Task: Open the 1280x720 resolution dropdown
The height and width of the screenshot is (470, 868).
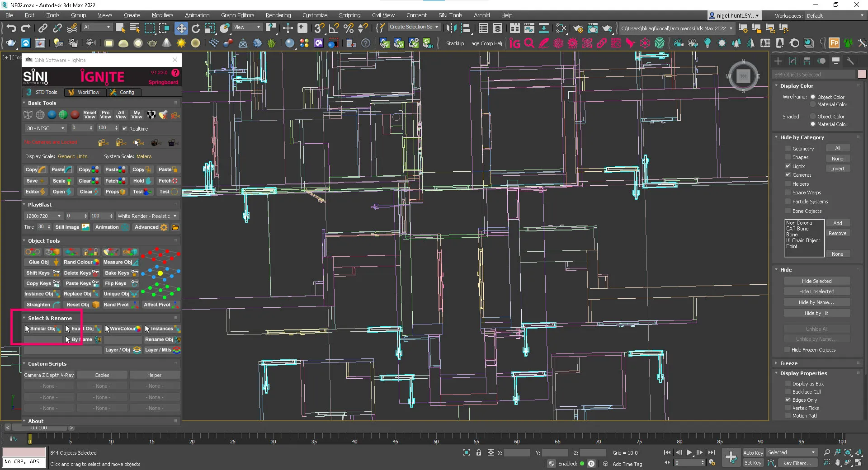Action: (43, 216)
